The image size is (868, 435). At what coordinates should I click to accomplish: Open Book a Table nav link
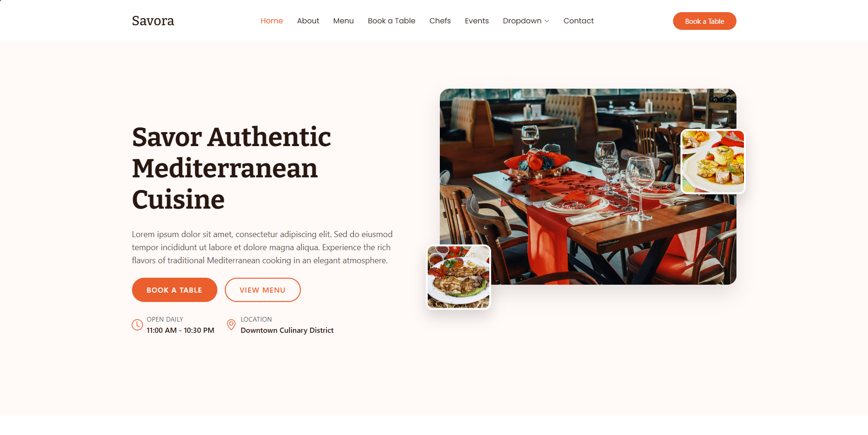(x=391, y=21)
